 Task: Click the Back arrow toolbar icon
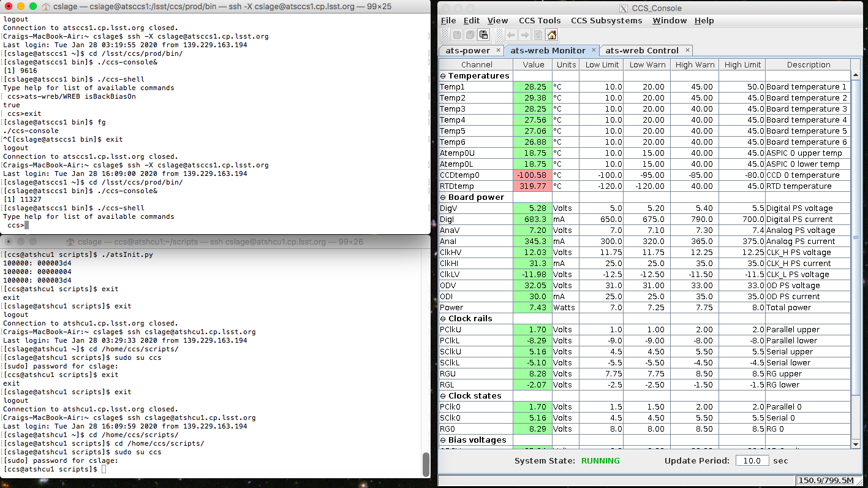pyautogui.click(x=511, y=35)
